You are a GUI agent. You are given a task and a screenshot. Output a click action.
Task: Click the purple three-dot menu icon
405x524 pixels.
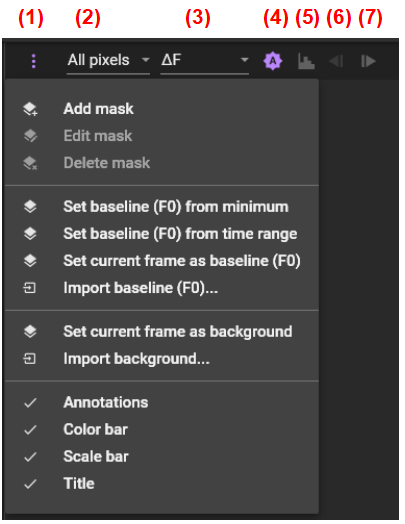tap(33, 61)
